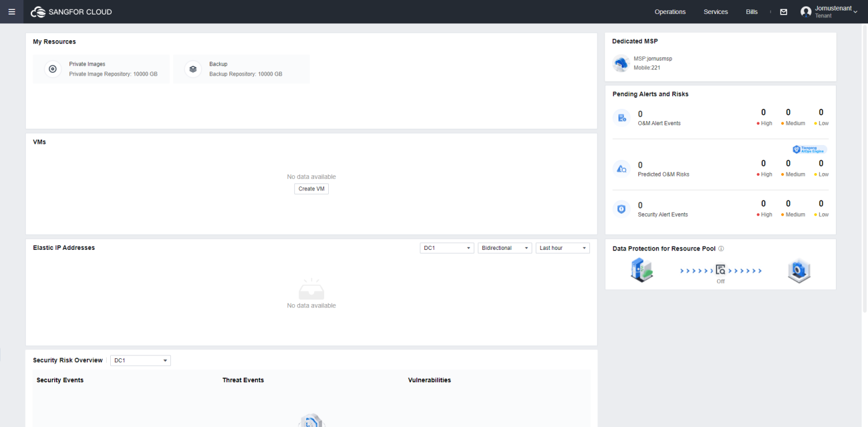The width and height of the screenshot is (868, 427).
Task: Click the backup storage destination icon
Action: [799, 271]
